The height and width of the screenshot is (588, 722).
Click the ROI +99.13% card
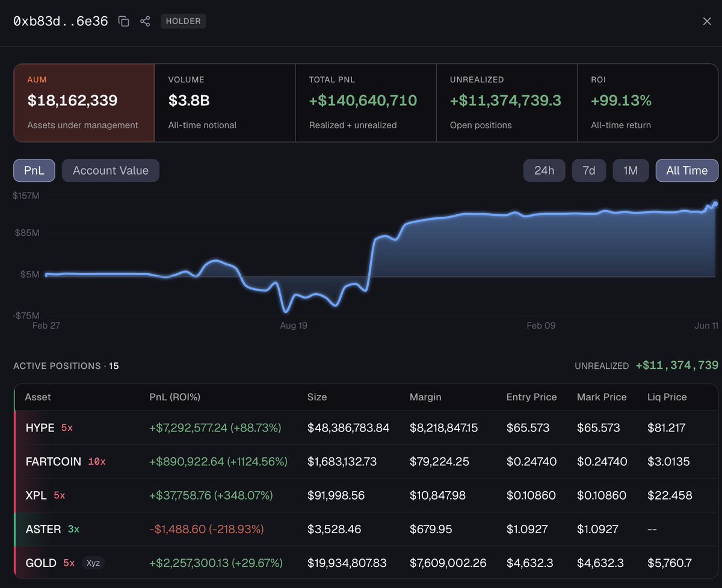pos(647,103)
